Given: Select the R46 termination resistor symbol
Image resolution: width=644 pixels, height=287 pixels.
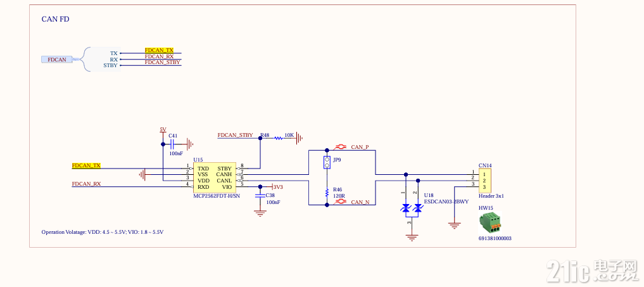Looking at the screenshot, I should click(x=327, y=191).
